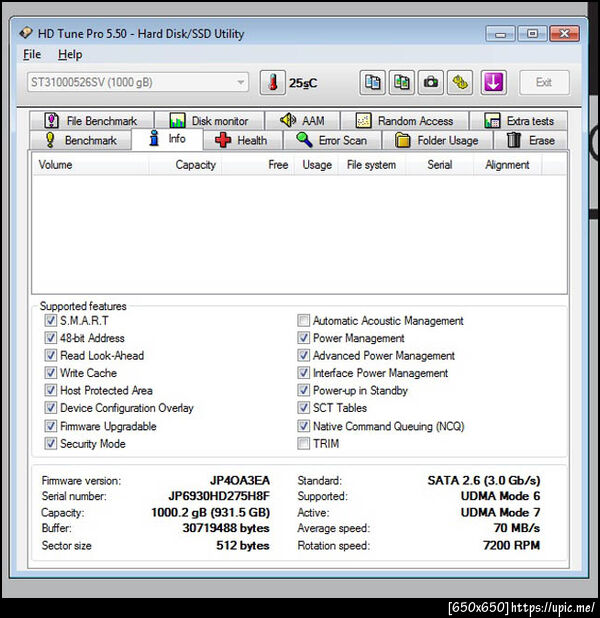The height and width of the screenshot is (618, 600).
Task: Click capacity value 1000.2 gB (931.5 GB)
Action: coord(211,512)
